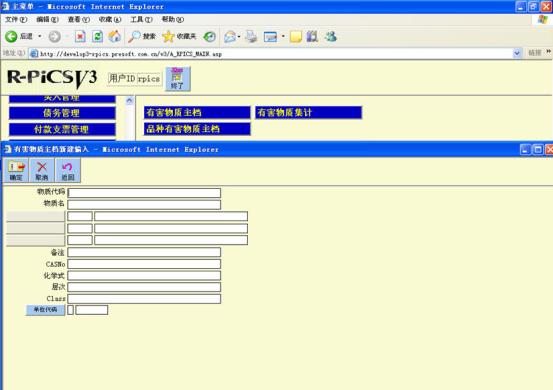553x390 pixels.
Task: Open 有害物质主档 button
Action: pyautogui.click(x=197, y=112)
